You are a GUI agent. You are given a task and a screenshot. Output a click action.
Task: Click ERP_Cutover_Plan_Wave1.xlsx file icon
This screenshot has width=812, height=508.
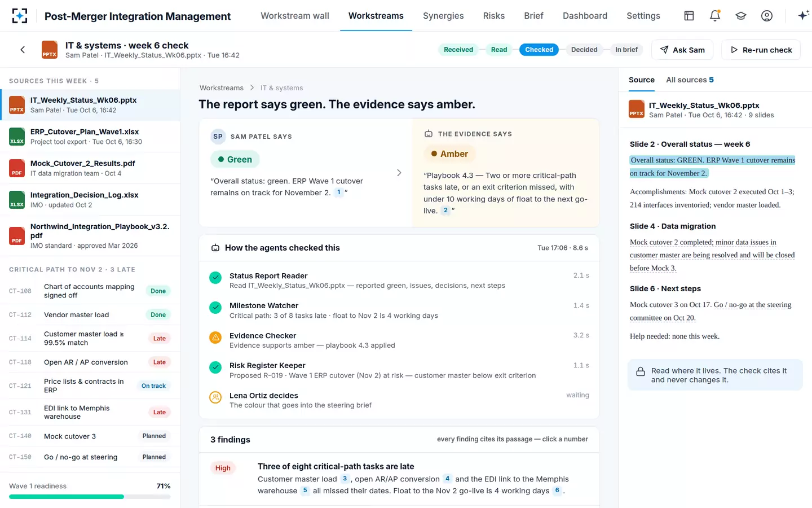[17, 137]
